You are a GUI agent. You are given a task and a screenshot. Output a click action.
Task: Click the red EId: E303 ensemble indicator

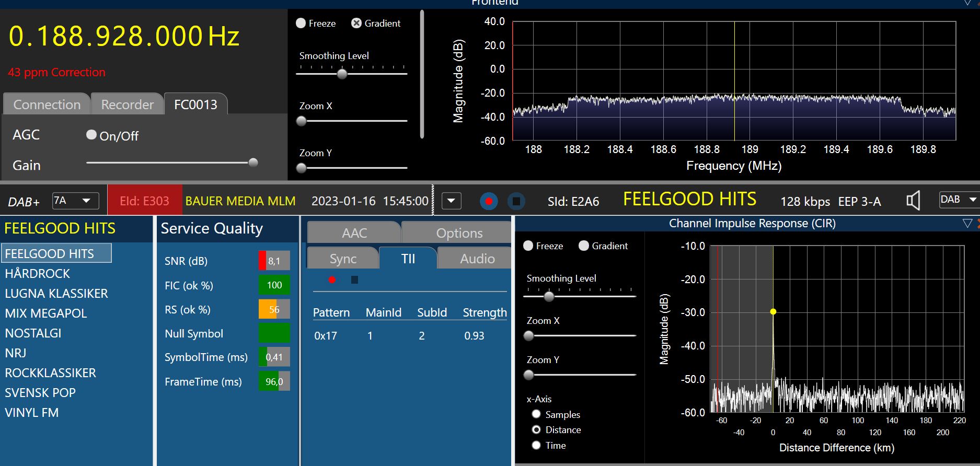144,201
